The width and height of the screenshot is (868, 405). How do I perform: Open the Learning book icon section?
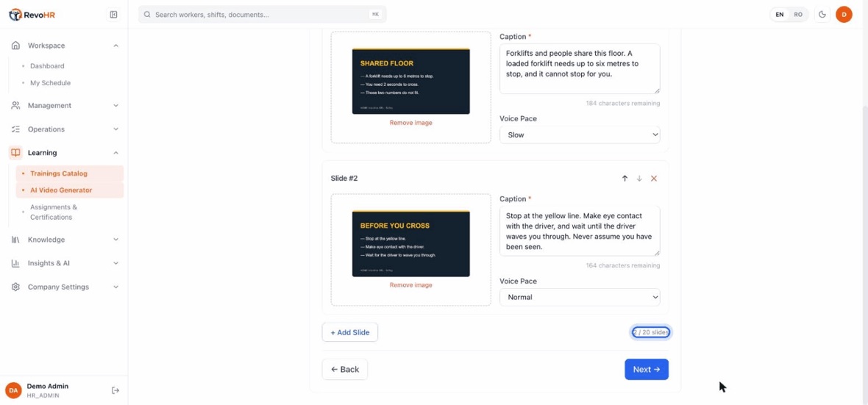[x=15, y=153]
